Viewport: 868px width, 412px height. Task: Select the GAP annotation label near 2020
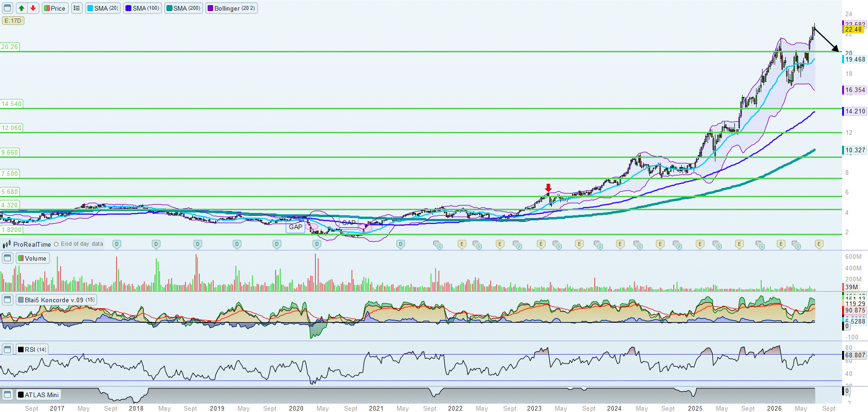click(x=295, y=227)
